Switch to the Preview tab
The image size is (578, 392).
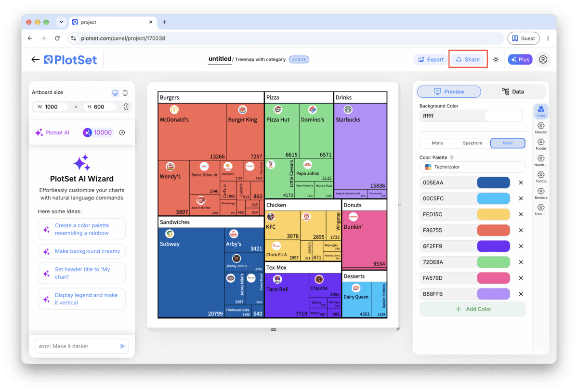click(449, 91)
